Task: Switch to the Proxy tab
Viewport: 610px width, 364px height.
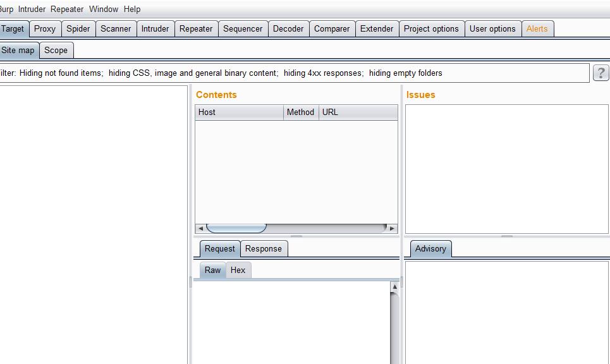Action: [45, 29]
